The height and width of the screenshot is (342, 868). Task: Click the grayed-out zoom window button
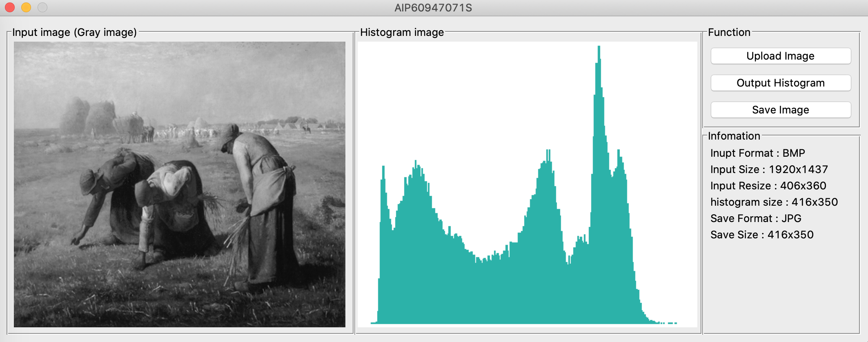coord(42,7)
